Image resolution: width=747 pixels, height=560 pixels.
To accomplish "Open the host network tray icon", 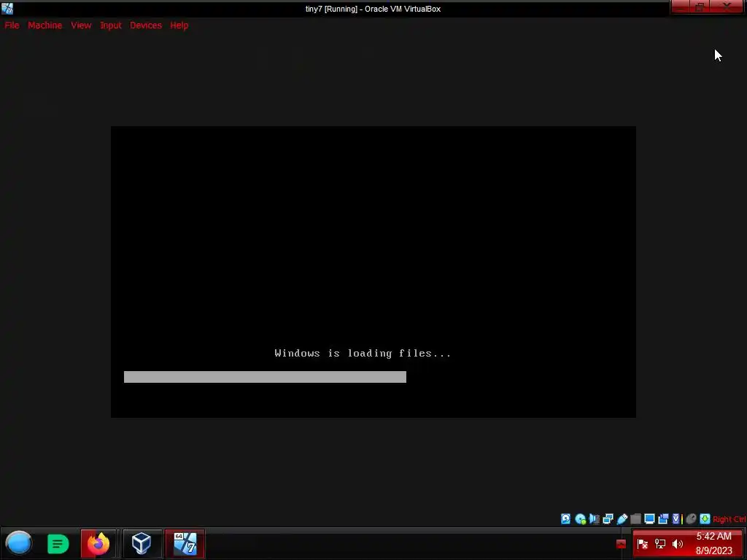I will click(659, 544).
